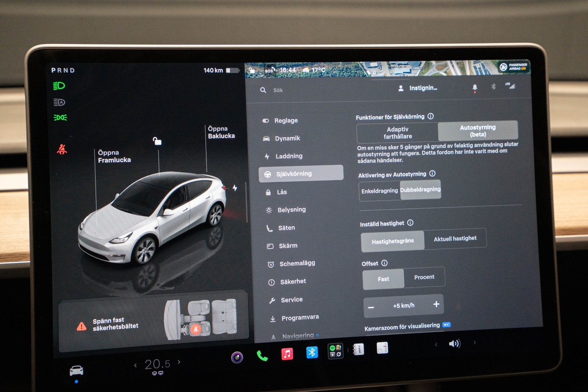
Task: Open the Självkörning menu
Action: pyautogui.click(x=301, y=174)
